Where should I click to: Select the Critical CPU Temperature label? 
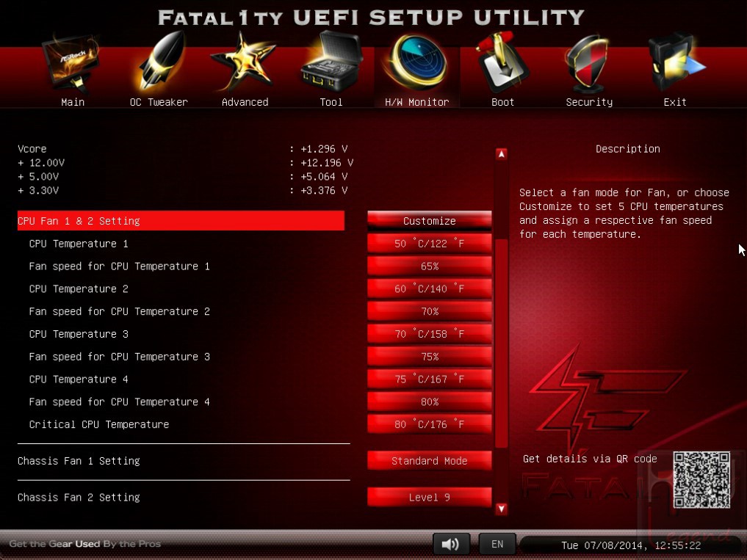(x=99, y=424)
